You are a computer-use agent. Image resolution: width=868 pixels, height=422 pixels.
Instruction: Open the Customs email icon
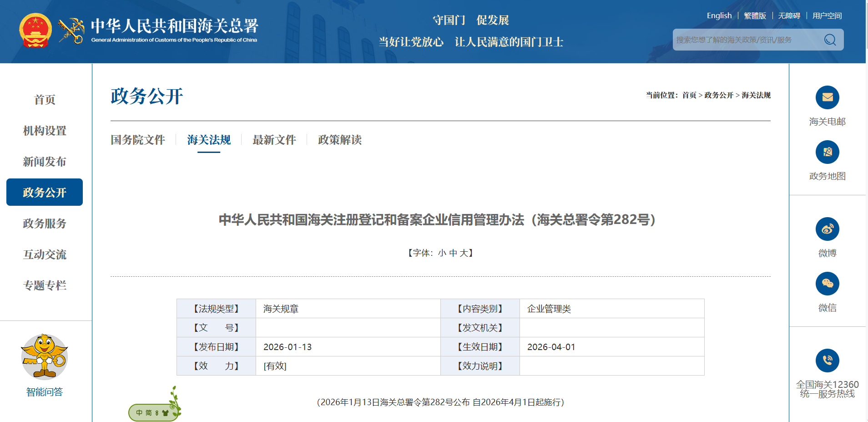tap(827, 97)
